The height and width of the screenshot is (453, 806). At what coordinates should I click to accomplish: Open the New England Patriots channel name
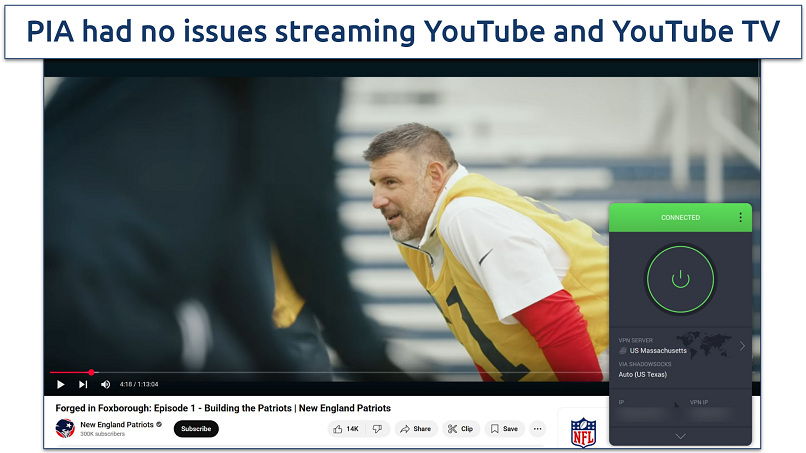pos(117,424)
